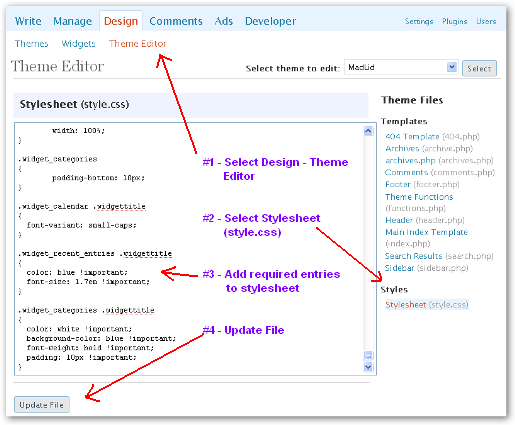
Task: Click 'width: 100%;' line in editor
Action: (78, 131)
